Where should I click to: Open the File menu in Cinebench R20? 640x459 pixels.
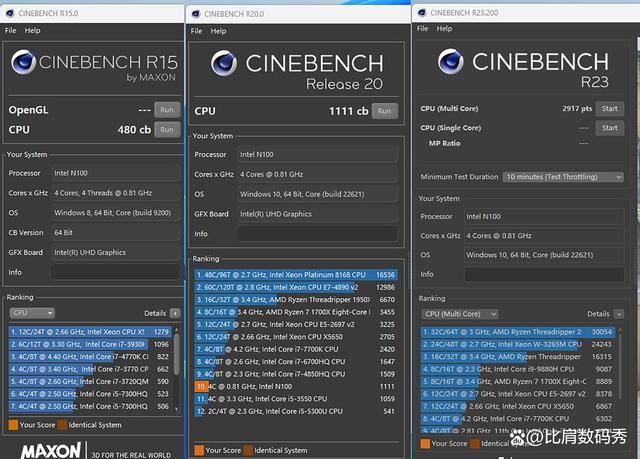point(197,33)
